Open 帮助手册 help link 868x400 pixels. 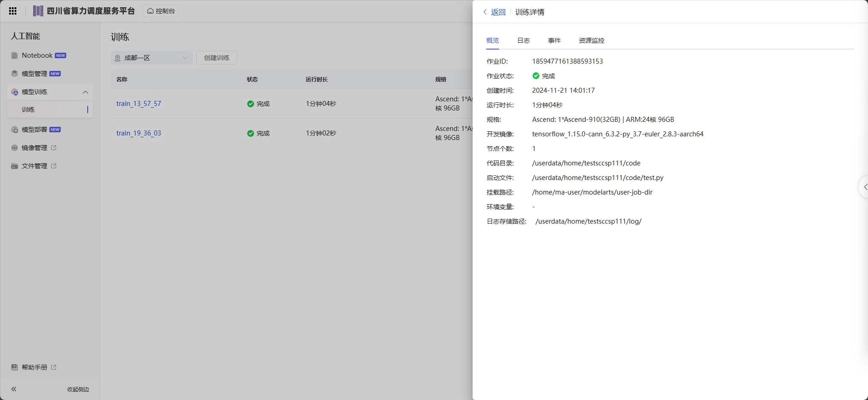pyautogui.click(x=34, y=367)
